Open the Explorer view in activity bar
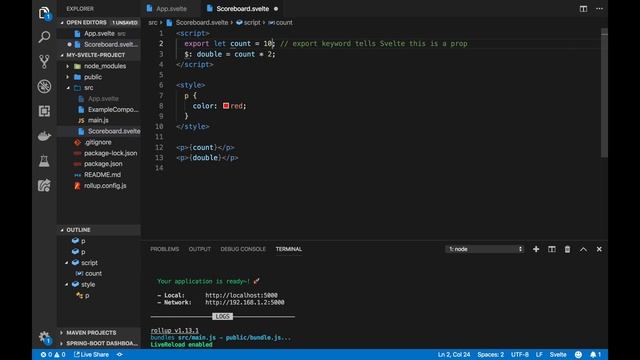This screenshot has height=360, width=640. click(44, 13)
